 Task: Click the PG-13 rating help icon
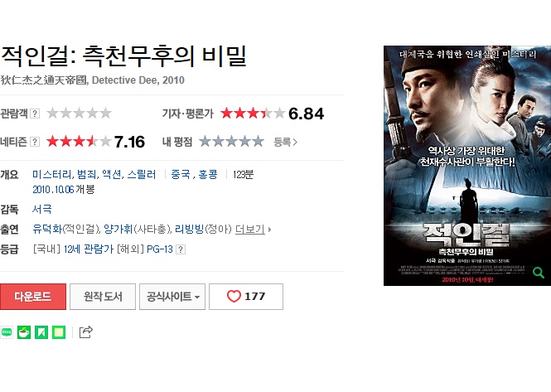[x=181, y=249]
